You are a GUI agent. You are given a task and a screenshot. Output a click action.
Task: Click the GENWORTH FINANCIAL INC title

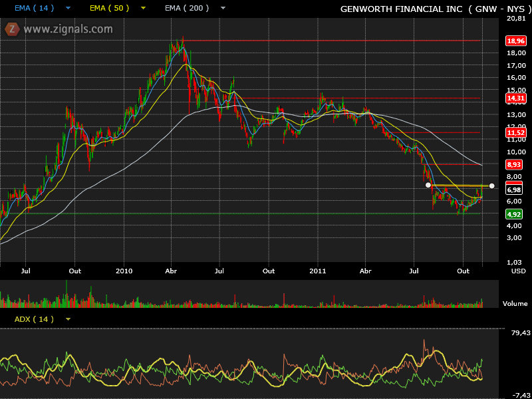point(402,9)
